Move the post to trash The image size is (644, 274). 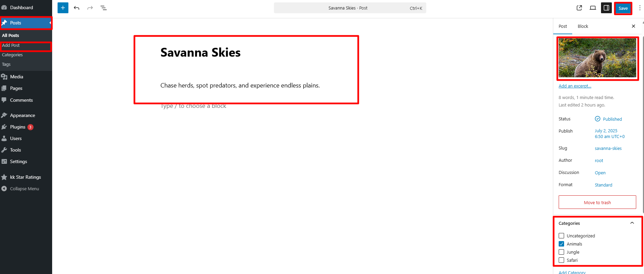tap(597, 202)
